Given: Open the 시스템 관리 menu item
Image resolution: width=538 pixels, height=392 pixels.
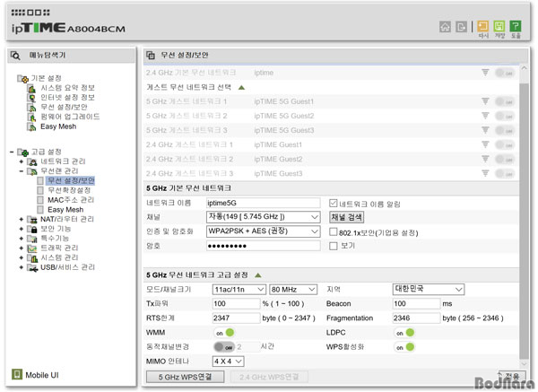Looking at the screenshot, I should pyautogui.click(x=59, y=257).
